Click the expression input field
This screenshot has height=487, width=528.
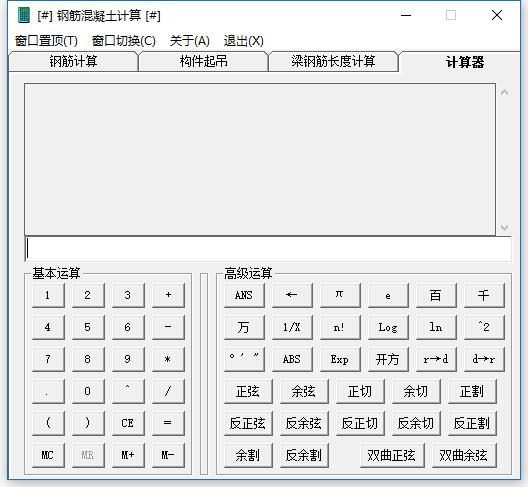[268, 250]
